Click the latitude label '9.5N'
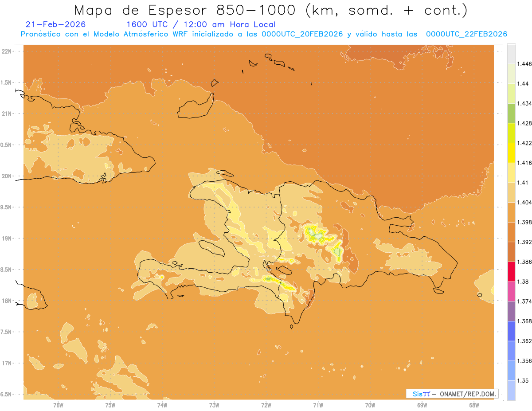 (x=6, y=207)
